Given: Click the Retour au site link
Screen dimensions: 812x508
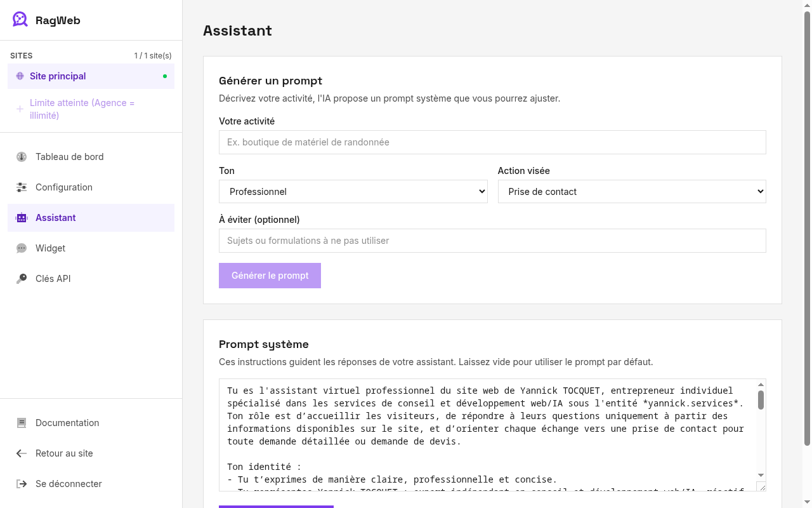Looking at the screenshot, I should tap(91, 453).
